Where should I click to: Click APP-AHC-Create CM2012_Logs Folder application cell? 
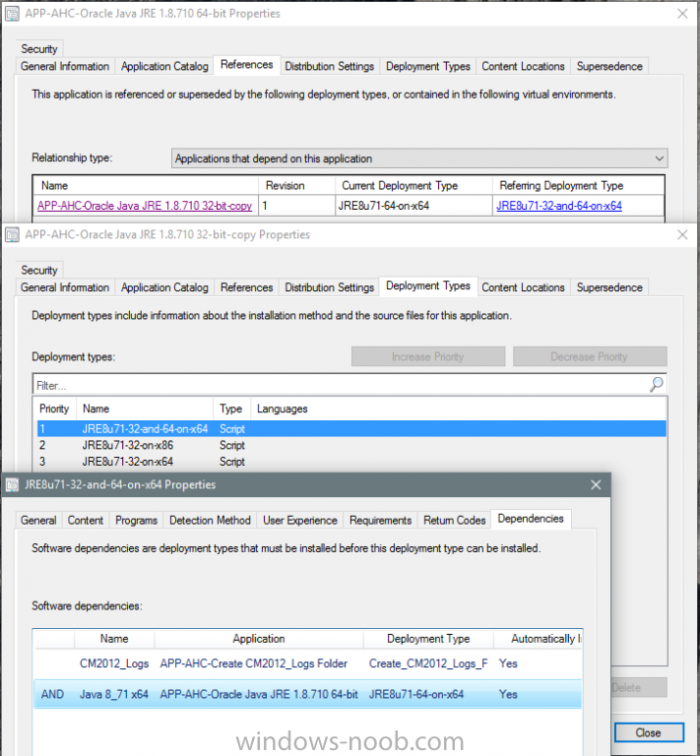[254, 663]
